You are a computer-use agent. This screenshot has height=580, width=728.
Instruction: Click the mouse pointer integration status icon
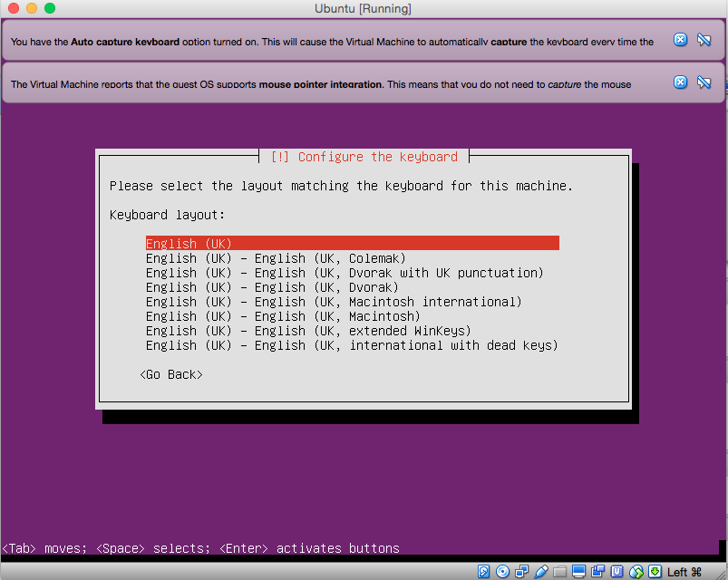coord(636,572)
